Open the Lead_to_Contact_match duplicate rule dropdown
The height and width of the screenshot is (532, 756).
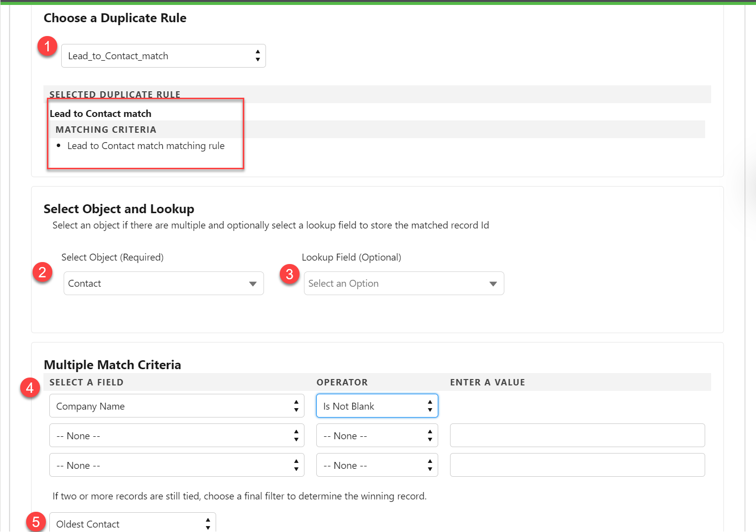tap(163, 56)
